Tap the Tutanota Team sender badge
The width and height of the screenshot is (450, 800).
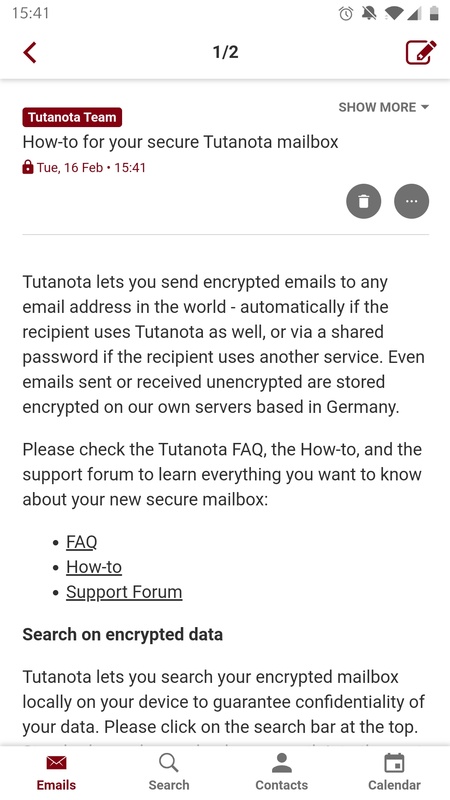tap(72, 117)
